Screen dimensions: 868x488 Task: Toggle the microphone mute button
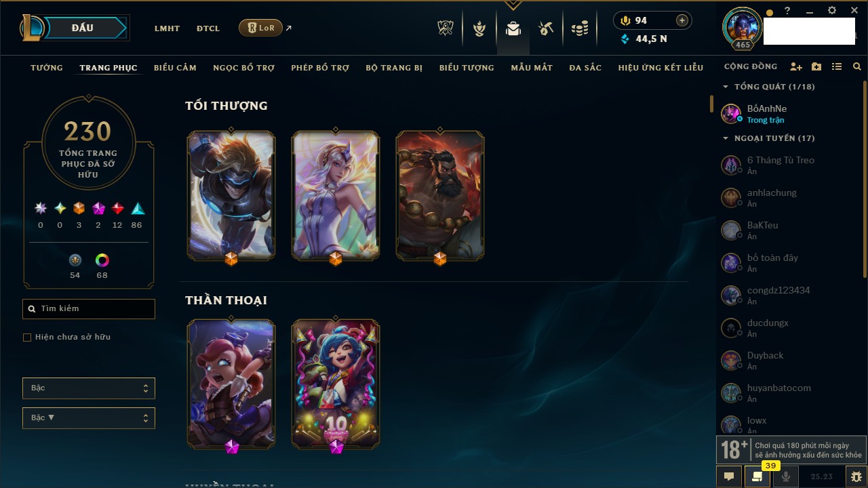point(786,476)
